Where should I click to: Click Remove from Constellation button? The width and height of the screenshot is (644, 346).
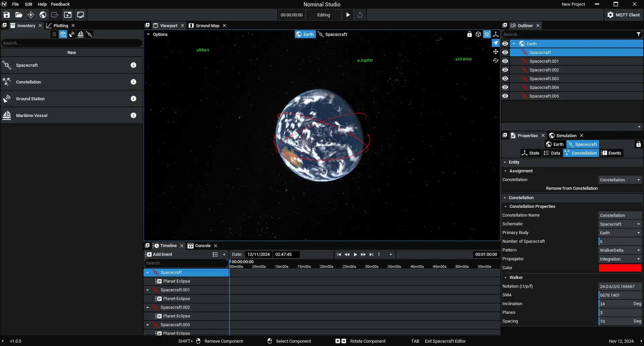click(x=572, y=188)
